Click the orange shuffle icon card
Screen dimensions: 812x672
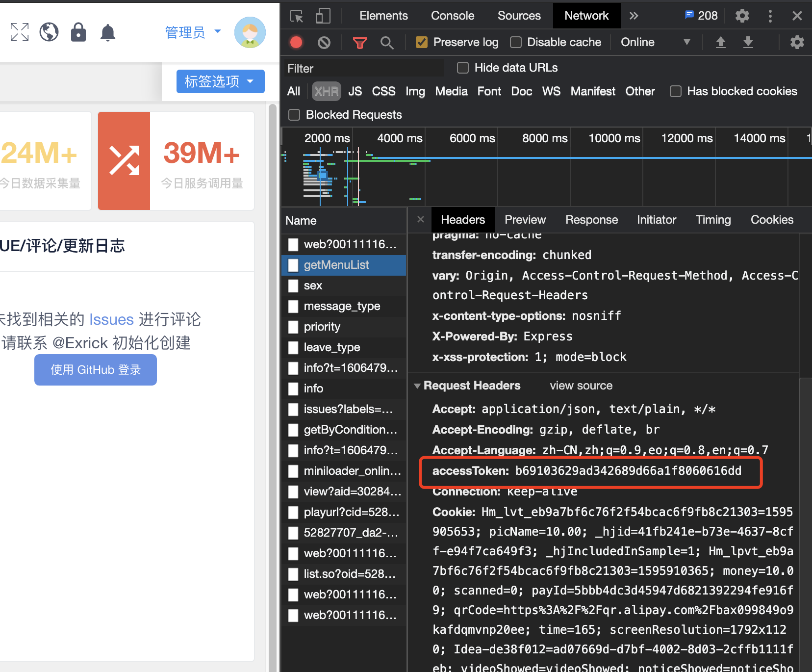[124, 161]
